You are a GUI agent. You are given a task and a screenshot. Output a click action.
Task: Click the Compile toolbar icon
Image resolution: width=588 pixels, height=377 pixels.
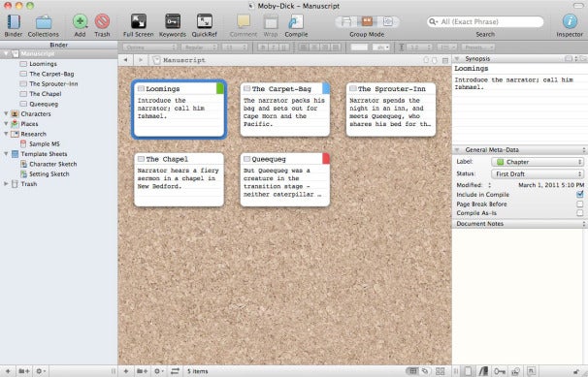[x=296, y=21]
